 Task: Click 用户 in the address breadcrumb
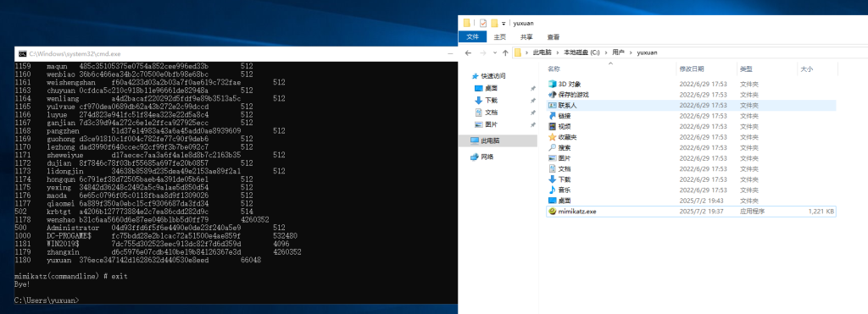tap(618, 52)
